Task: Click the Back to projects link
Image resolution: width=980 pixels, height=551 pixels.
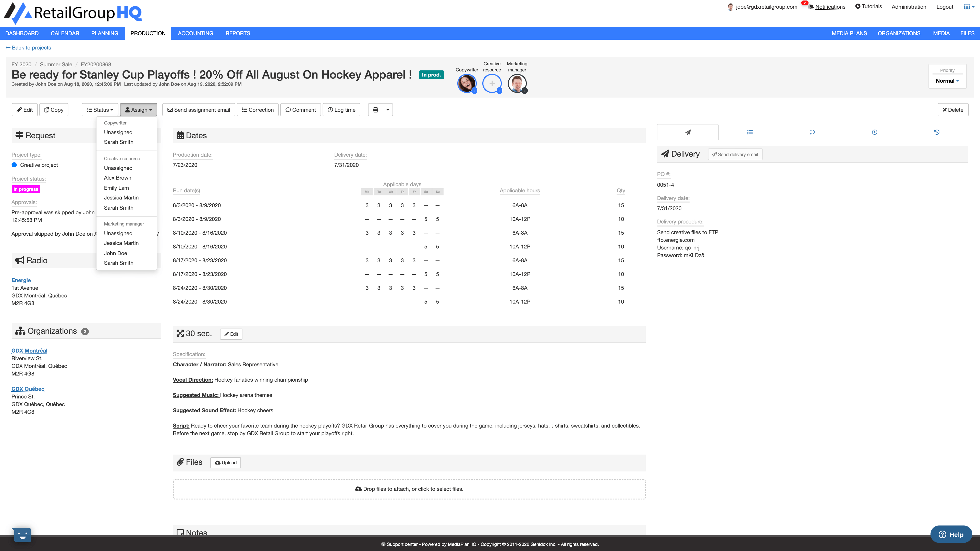Action: (28, 47)
